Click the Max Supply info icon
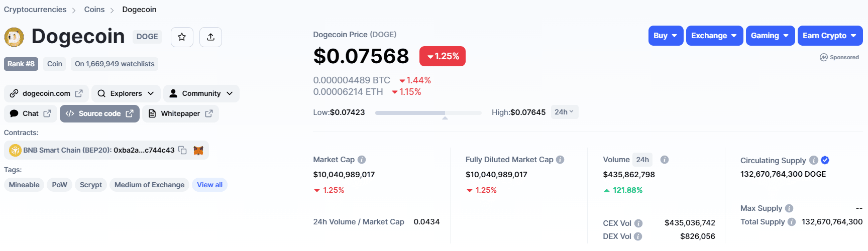868x251 pixels. point(789,208)
